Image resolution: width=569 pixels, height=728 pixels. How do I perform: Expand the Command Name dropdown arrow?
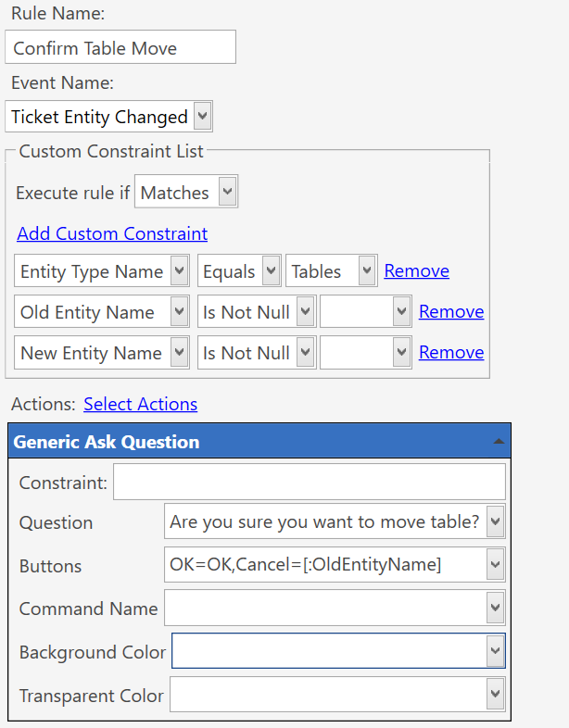coord(496,608)
